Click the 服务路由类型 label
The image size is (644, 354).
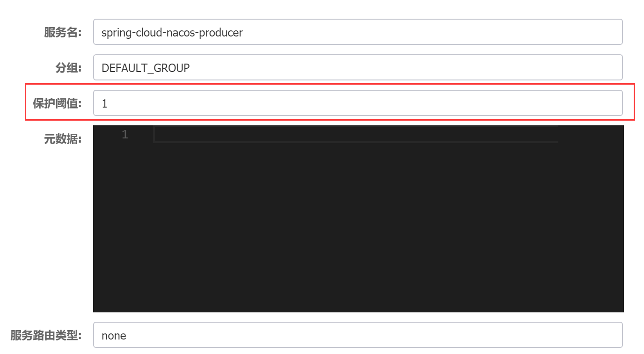click(46, 335)
